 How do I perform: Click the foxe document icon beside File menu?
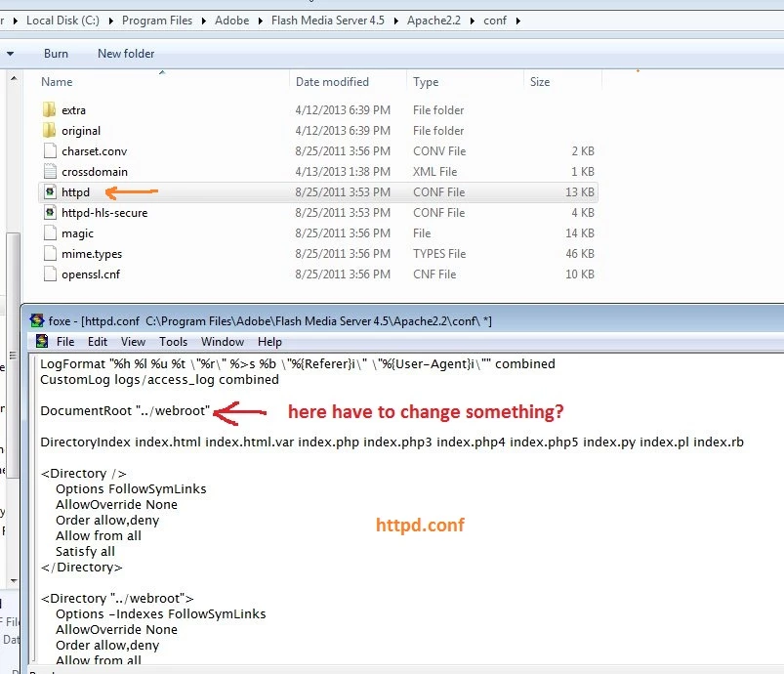(x=42, y=341)
